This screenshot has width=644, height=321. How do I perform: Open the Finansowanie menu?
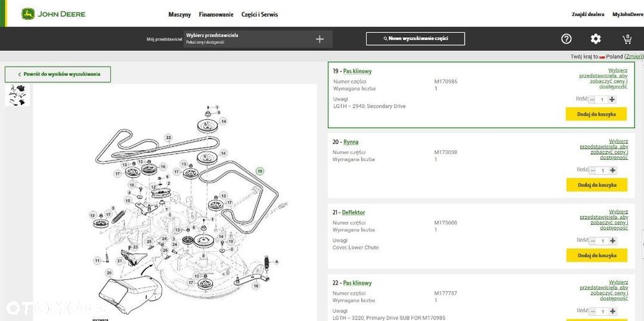click(216, 14)
